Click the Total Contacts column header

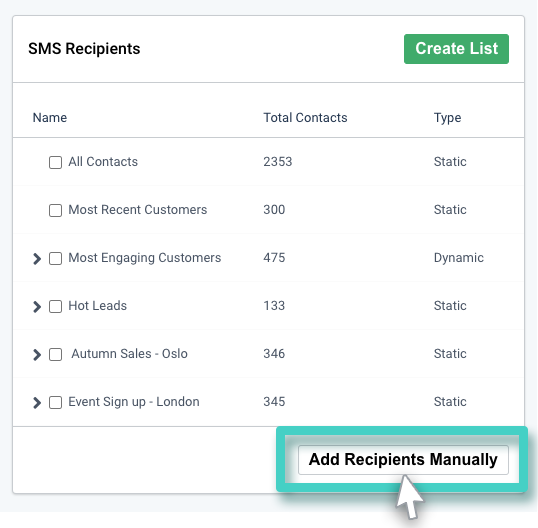coord(305,118)
